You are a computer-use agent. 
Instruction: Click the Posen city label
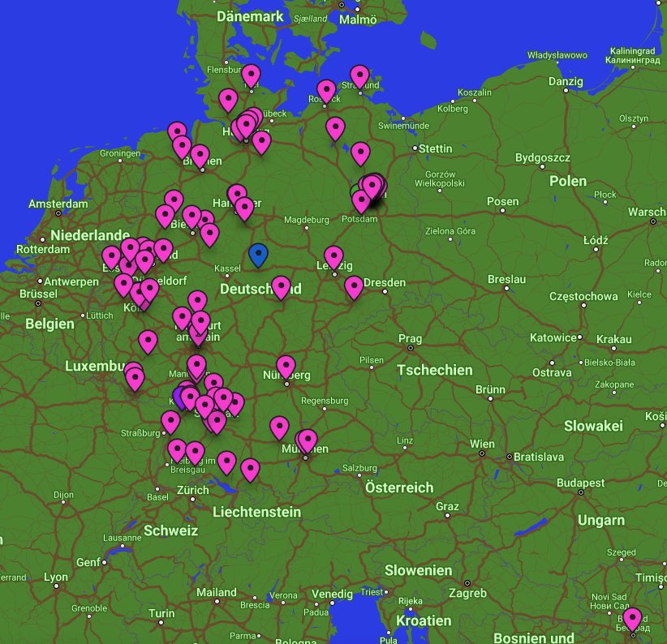(x=503, y=201)
